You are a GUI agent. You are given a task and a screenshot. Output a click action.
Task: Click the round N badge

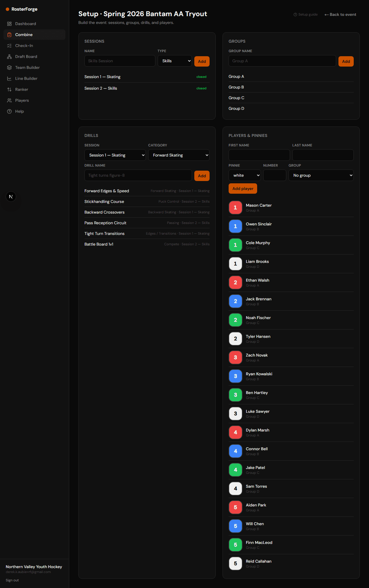click(x=11, y=197)
